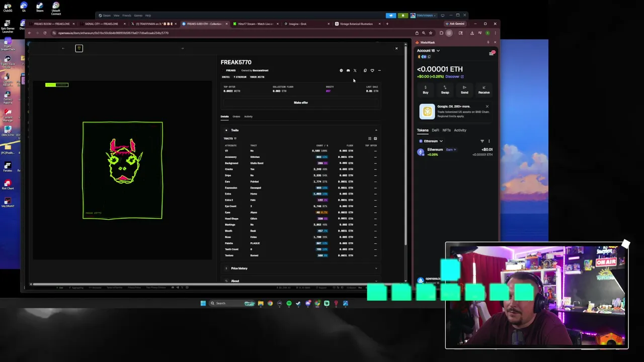Image resolution: width=644 pixels, height=362 pixels.
Task: Reload the OpenSea page
Action: (x=45, y=33)
